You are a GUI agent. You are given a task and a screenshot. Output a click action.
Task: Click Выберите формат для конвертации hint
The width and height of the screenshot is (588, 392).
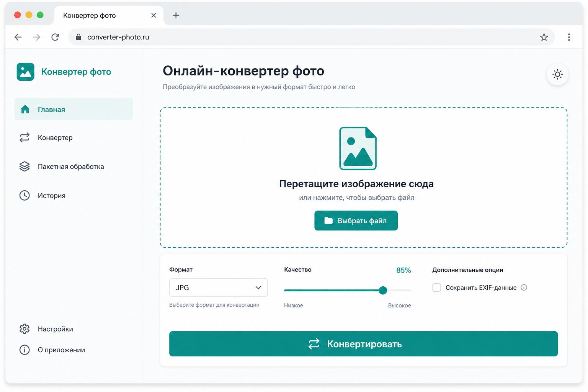pos(214,305)
